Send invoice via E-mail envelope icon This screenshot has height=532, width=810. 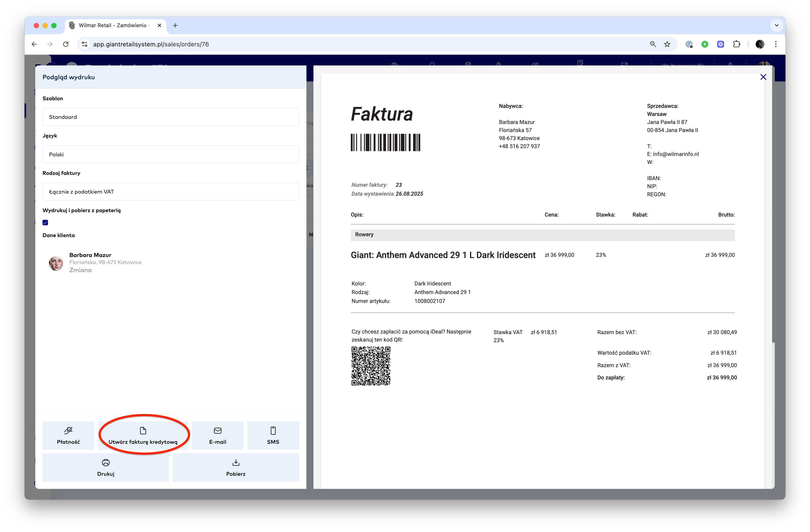click(218, 431)
